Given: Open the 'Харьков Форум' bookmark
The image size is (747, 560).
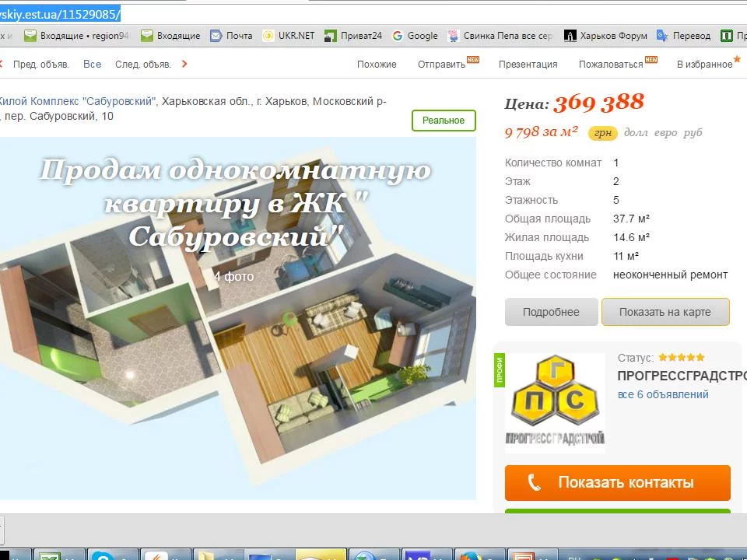Looking at the screenshot, I should coord(605,36).
